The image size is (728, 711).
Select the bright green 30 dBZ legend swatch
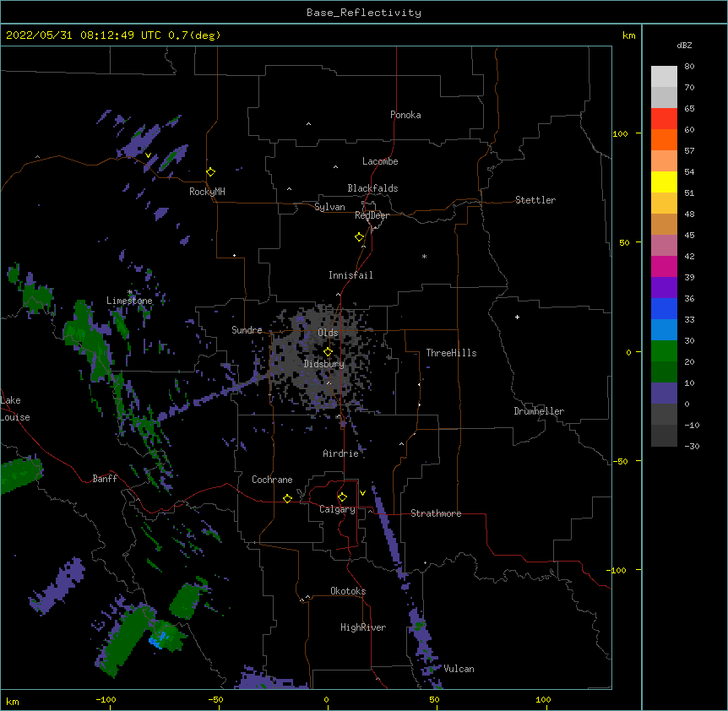pos(664,351)
